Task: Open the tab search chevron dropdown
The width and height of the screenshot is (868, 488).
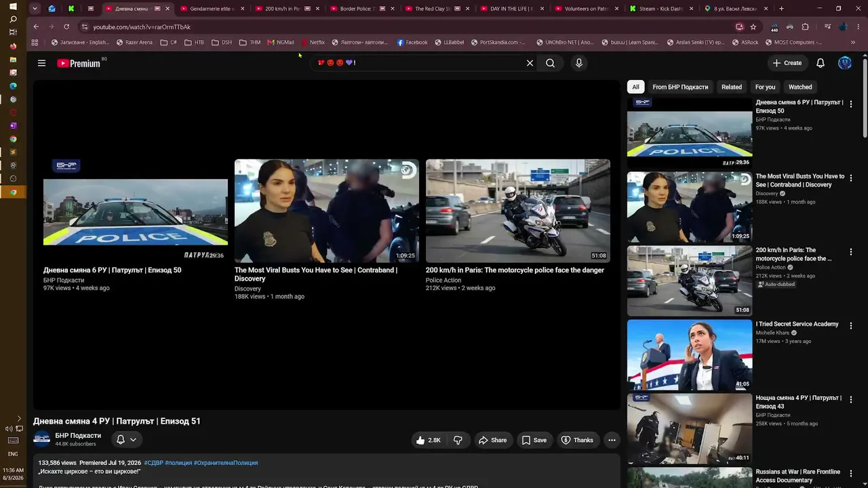Action: coord(35,9)
